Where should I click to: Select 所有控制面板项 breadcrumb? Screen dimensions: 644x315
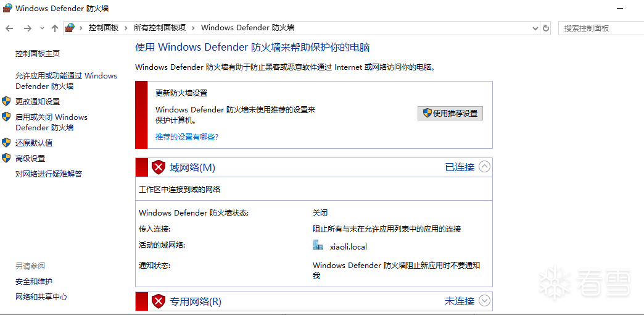tap(160, 28)
